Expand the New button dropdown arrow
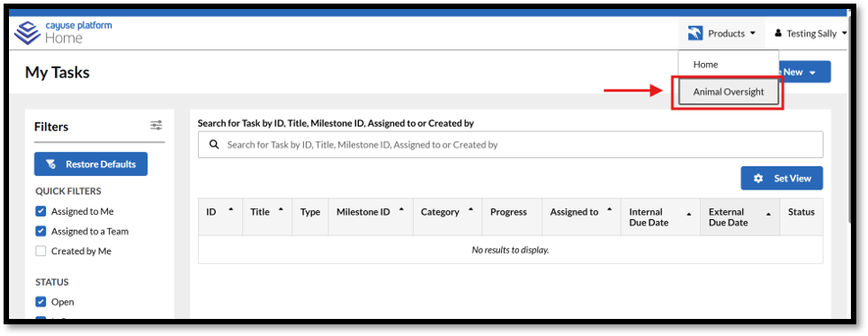 coord(812,73)
